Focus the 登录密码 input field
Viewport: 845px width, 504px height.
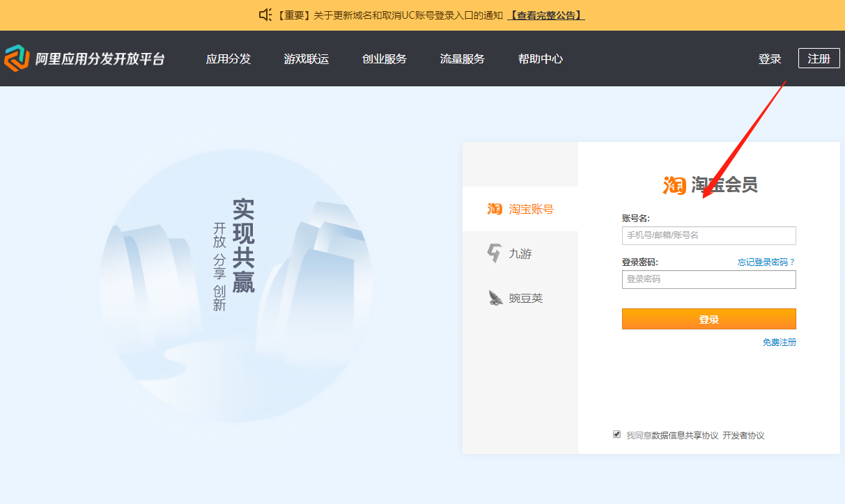[708, 279]
